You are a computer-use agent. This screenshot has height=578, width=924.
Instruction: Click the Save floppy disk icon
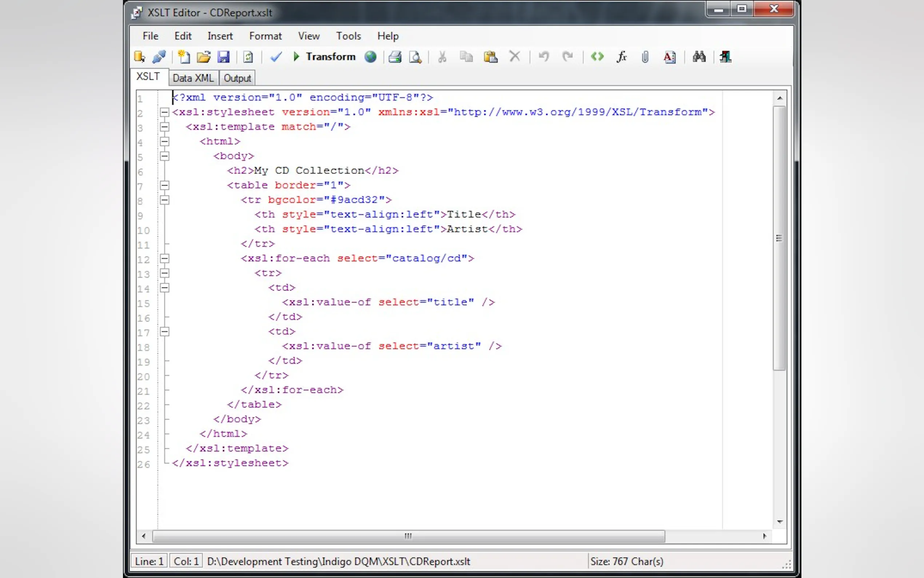click(x=223, y=57)
